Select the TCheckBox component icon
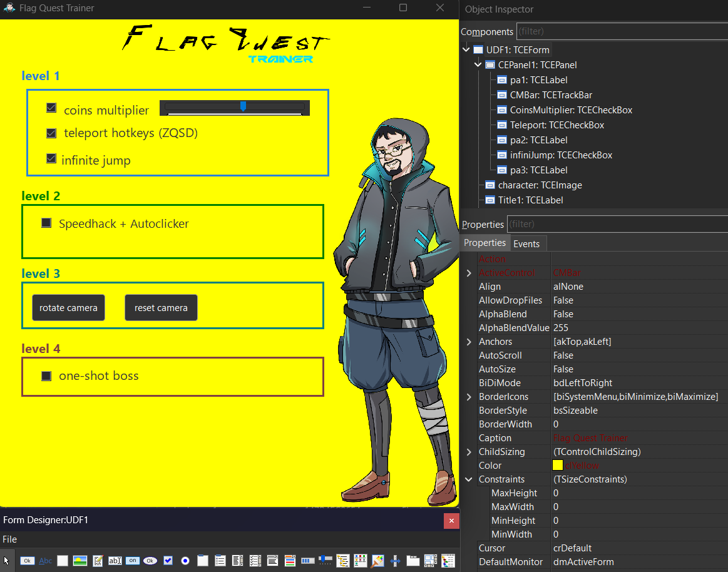This screenshot has height=572, width=728. click(167, 561)
